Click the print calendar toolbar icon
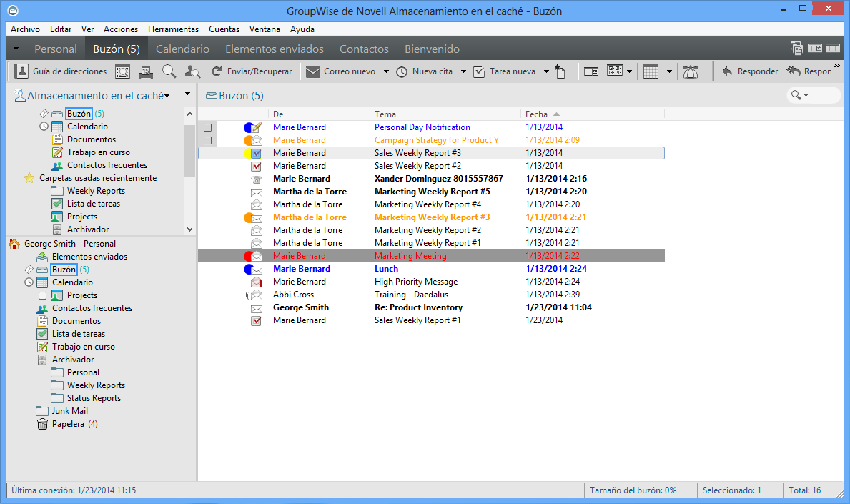 tap(145, 71)
